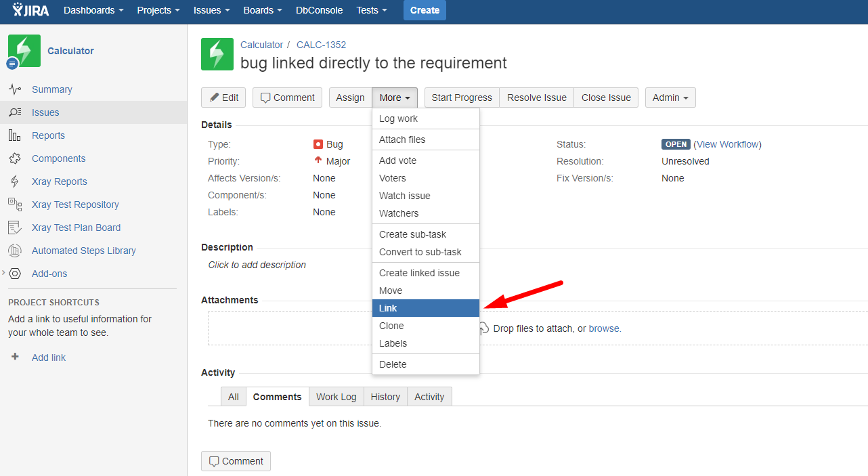
Task: Click the Summary pulse icon in sidebar
Action: (x=15, y=89)
